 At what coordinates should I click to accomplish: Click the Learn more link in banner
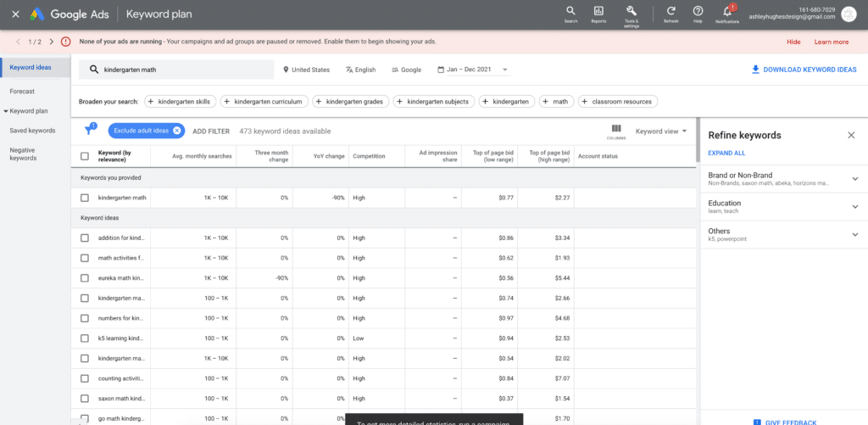pyautogui.click(x=831, y=42)
